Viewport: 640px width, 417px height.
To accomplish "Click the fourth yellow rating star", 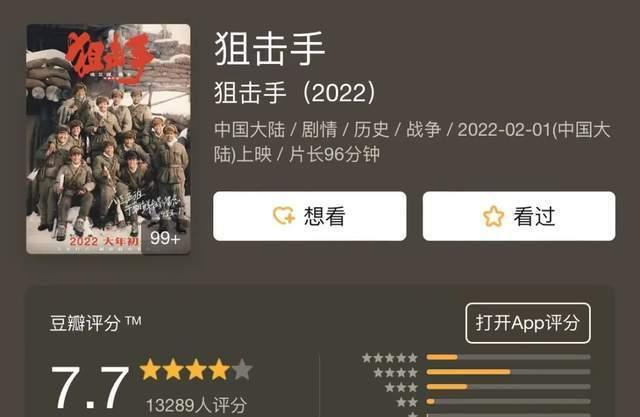I will [219, 369].
